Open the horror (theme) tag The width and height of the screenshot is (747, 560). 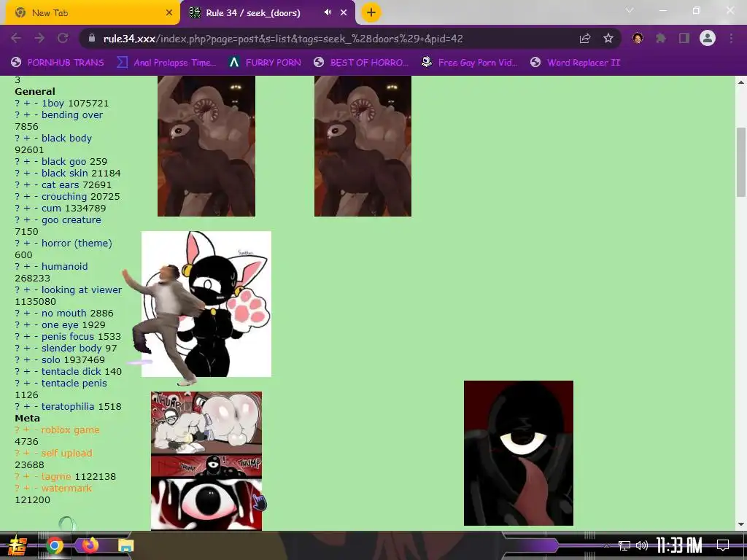[x=77, y=244]
